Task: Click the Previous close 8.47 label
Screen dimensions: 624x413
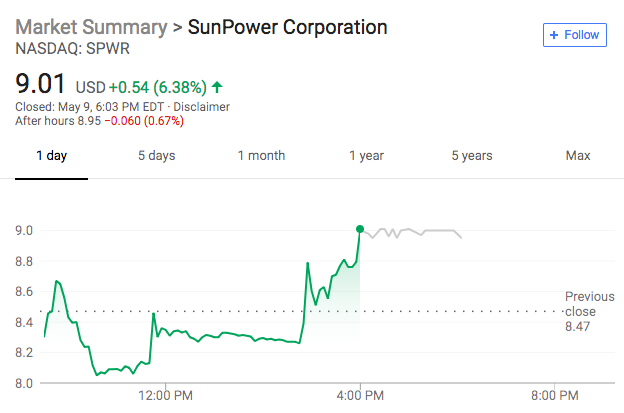Action: pos(589,311)
